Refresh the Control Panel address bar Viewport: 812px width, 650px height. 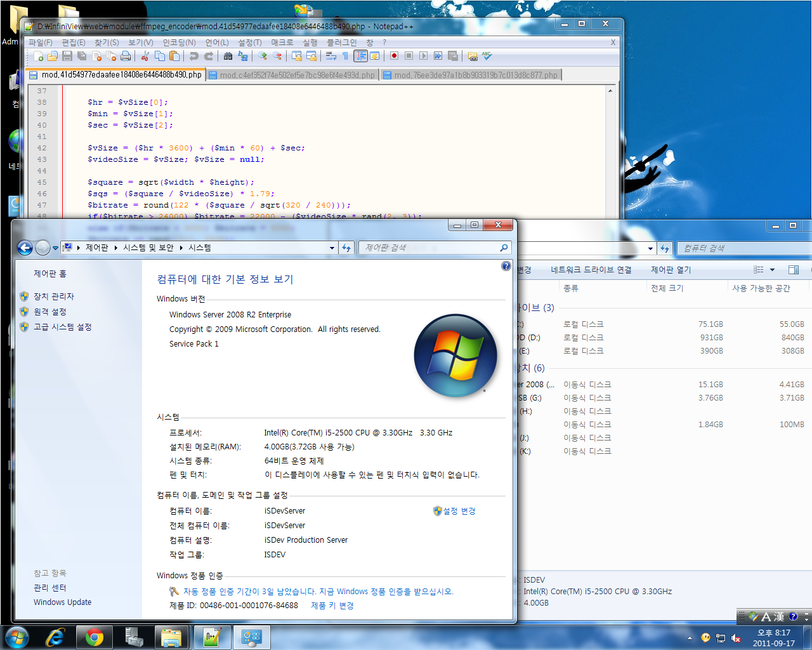346,248
